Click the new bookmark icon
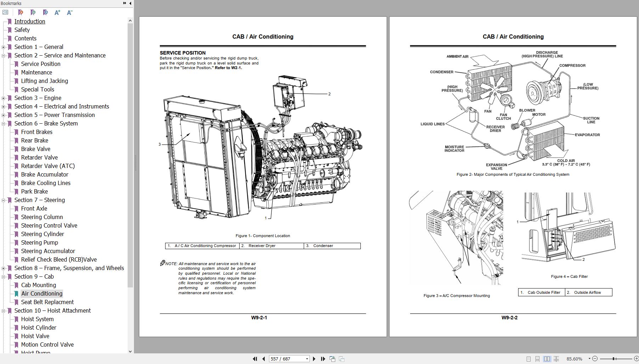The image size is (639, 364). [33, 12]
